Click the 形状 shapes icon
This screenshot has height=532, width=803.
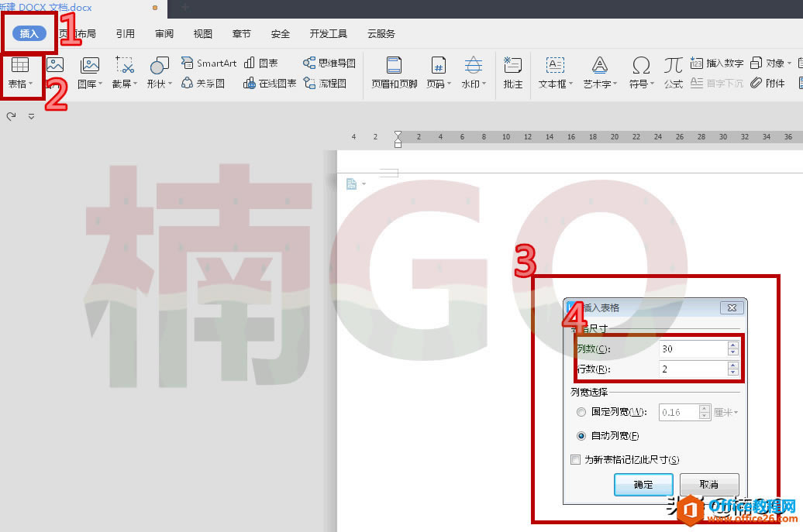coord(159,66)
